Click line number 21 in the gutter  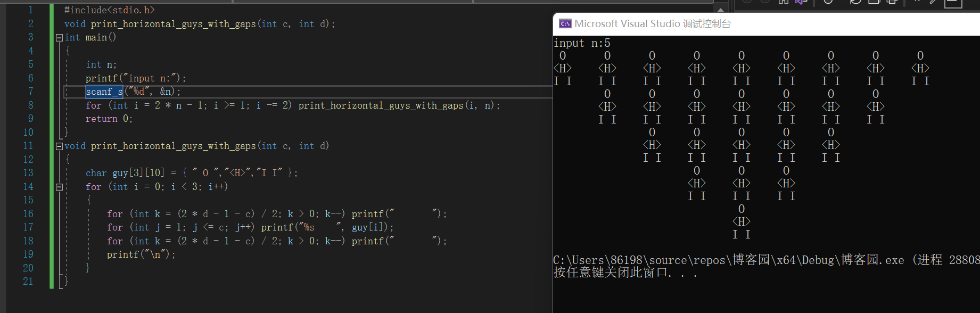[x=28, y=281]
